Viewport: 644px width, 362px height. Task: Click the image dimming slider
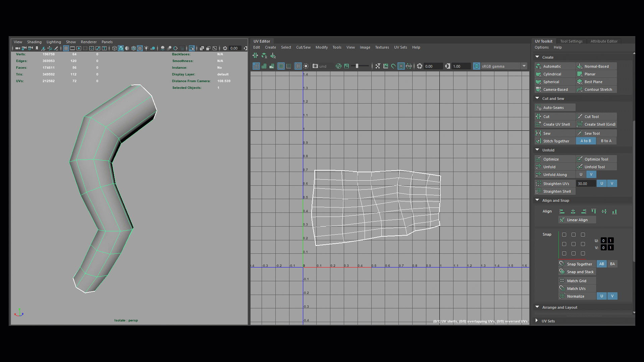tap(357, 66)
